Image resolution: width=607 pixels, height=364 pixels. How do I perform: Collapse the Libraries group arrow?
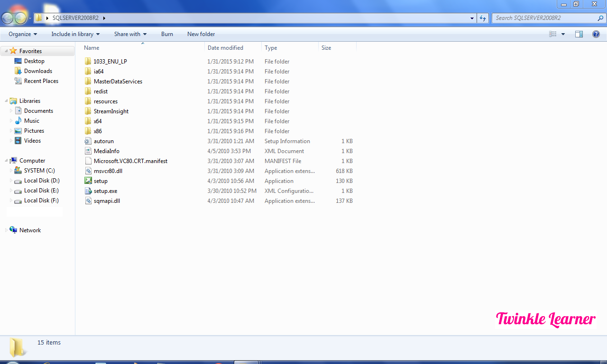click(6, 101)
